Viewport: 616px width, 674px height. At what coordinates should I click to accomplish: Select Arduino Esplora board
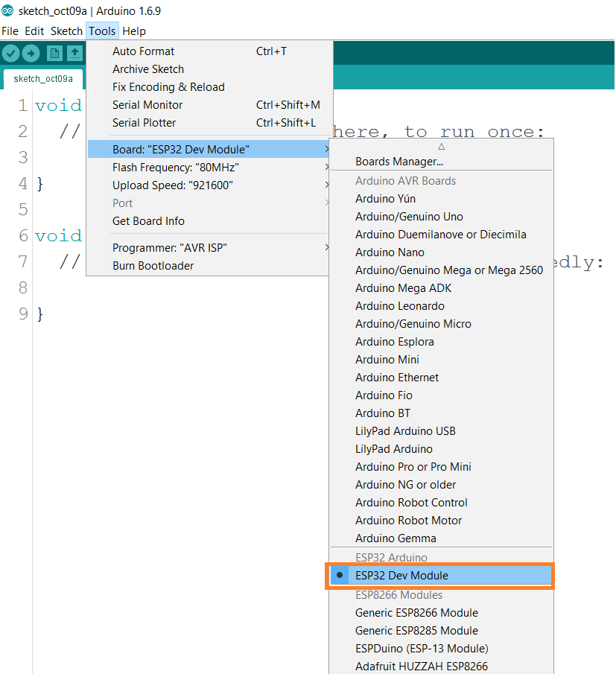coord(442,342)
